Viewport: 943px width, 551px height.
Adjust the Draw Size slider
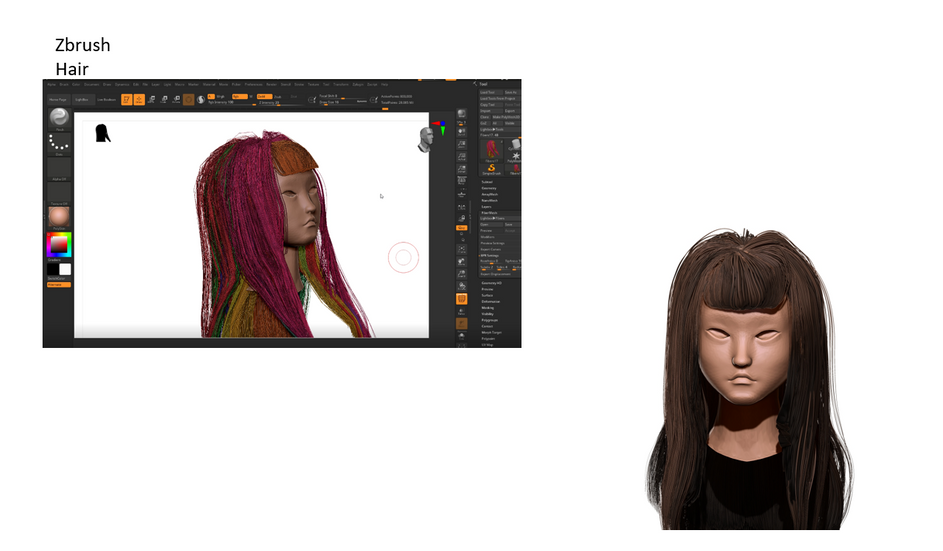pyautogui.click(x=343, y=103)
